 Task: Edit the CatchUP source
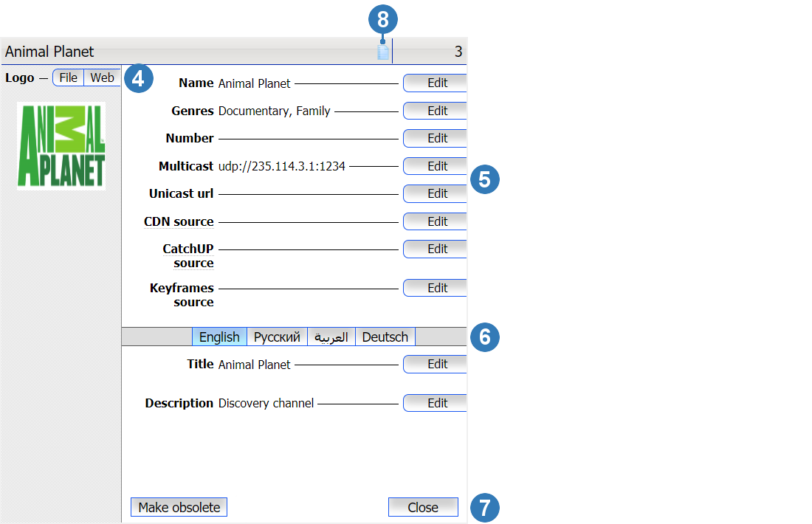[435, 249]
